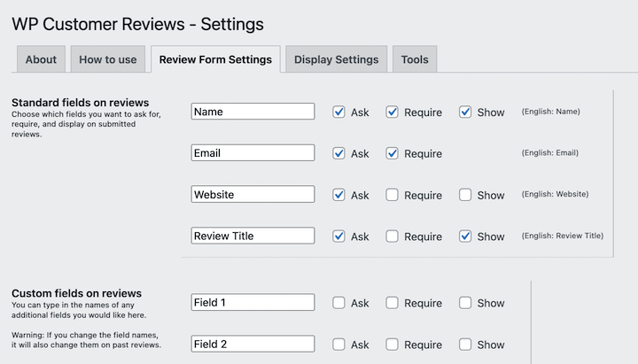Open the Display Settings tab
Screen dimensions: 638x364
pos(336,59)
